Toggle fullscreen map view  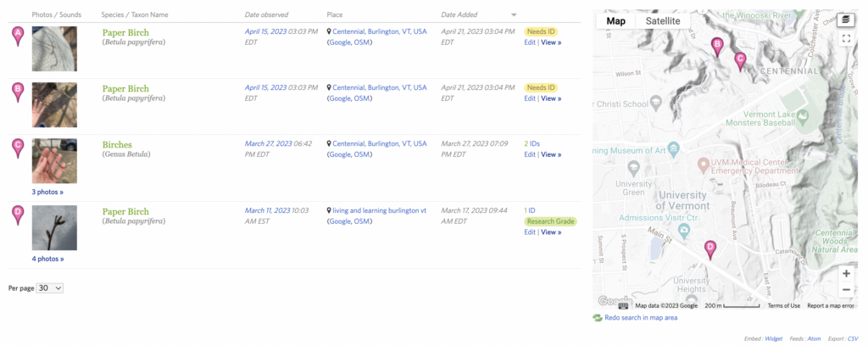point(846,38)
